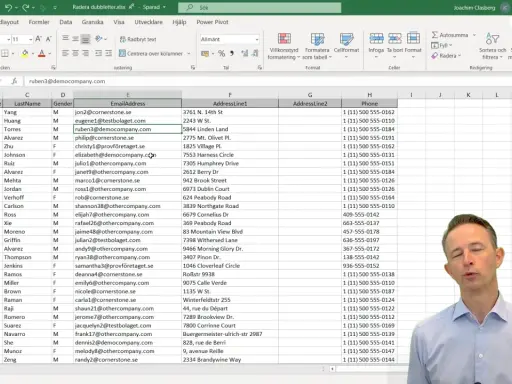Apply yellow fill color bucket

(25, 53)
